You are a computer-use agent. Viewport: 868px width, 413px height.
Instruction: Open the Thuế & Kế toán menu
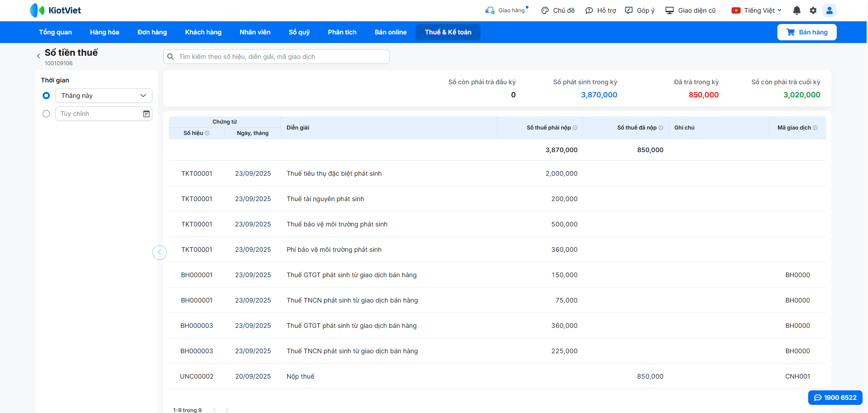(448, 32)
